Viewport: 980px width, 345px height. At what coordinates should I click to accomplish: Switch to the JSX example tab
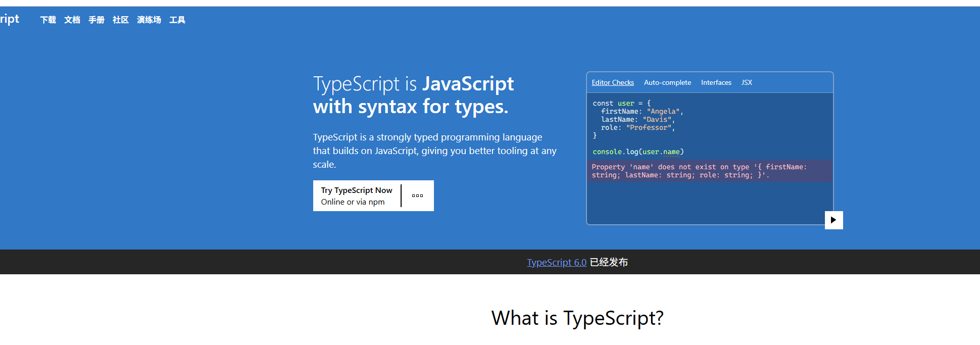[x=747, y=82]
